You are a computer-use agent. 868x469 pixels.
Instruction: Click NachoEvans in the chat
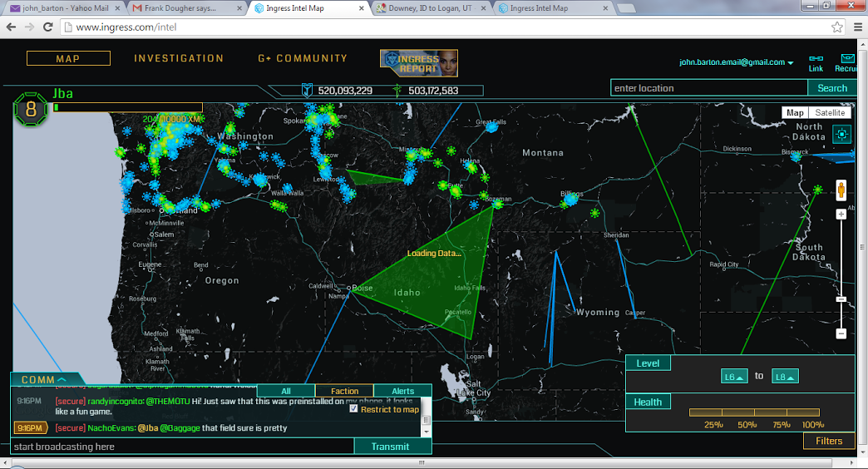coord(111,427)
